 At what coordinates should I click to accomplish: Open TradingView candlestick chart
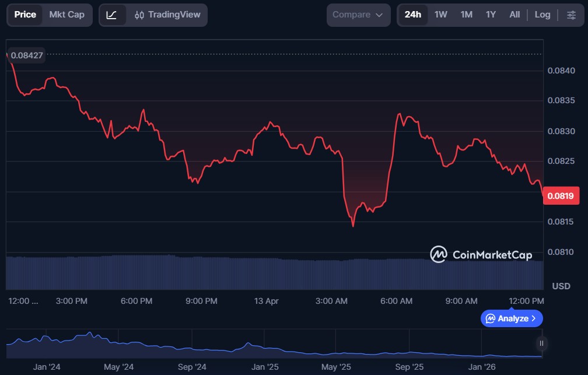tap(167, 15)
